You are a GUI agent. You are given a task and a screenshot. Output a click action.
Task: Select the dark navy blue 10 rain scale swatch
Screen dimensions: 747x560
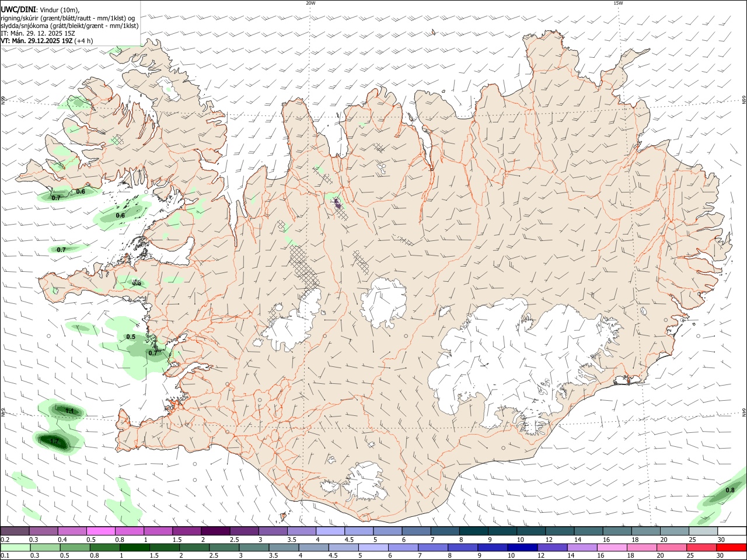(522, 547)
